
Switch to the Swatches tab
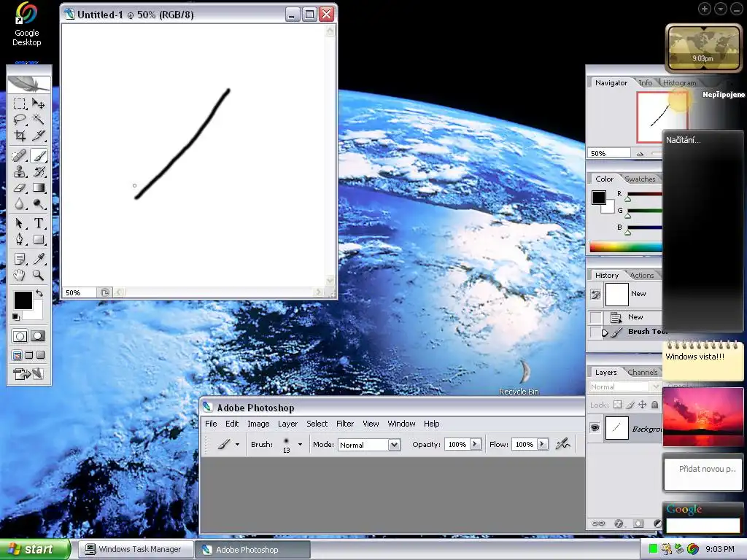tap(640, 179)
